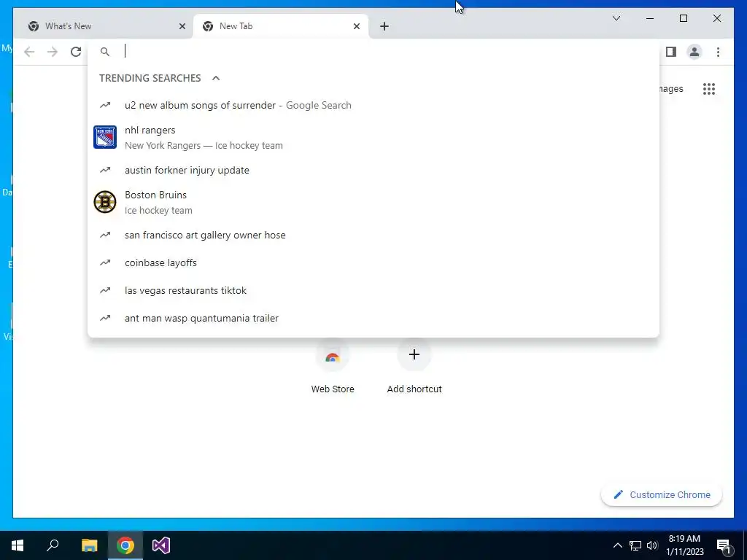747x560 pixels.
Task: Open the side panel icon
Action: 671,52
